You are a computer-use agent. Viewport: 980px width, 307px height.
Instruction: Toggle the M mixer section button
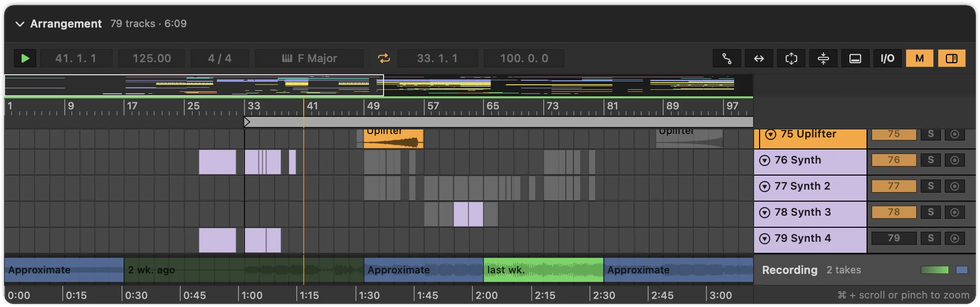[919, 58]
